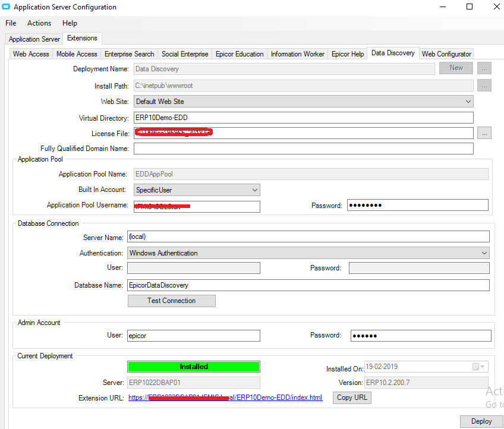This screenshot has height=429, width=504.
Task: Click browse button beside License File
Action: [484, 133]
